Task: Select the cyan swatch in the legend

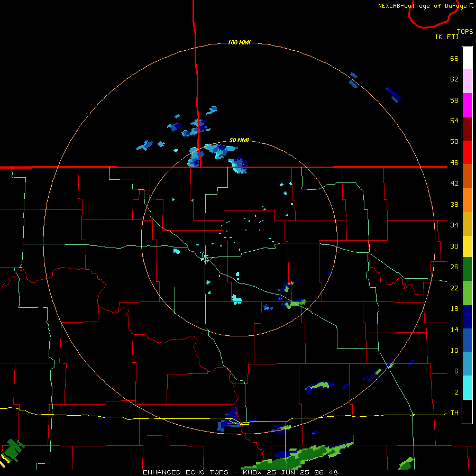Action: (x=467, y=388)
